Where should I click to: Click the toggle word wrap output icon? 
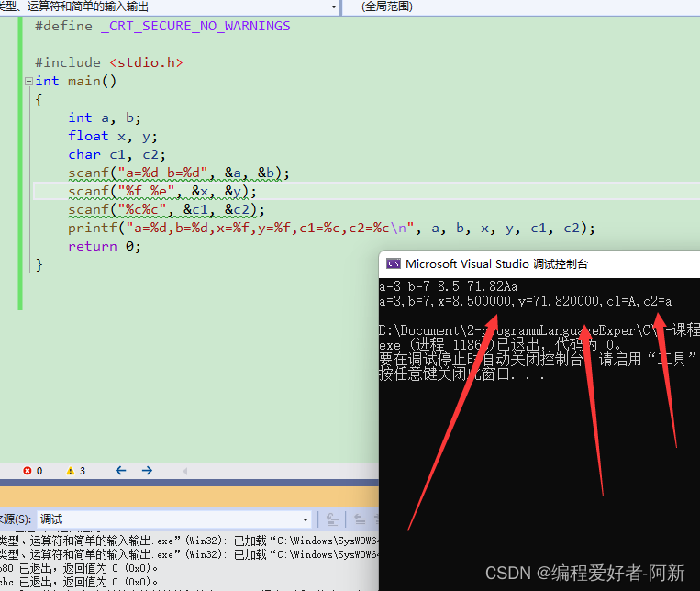click(360, 519)
